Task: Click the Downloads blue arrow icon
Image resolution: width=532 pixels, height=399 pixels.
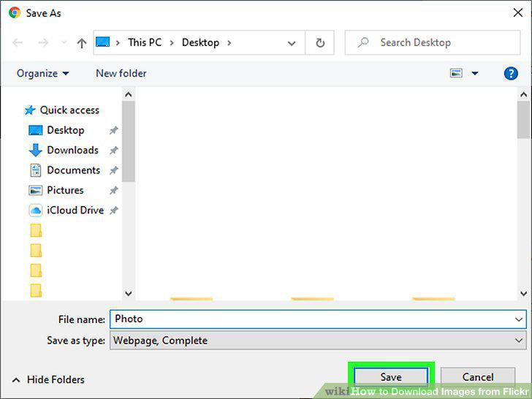Action: coord(36,150)
